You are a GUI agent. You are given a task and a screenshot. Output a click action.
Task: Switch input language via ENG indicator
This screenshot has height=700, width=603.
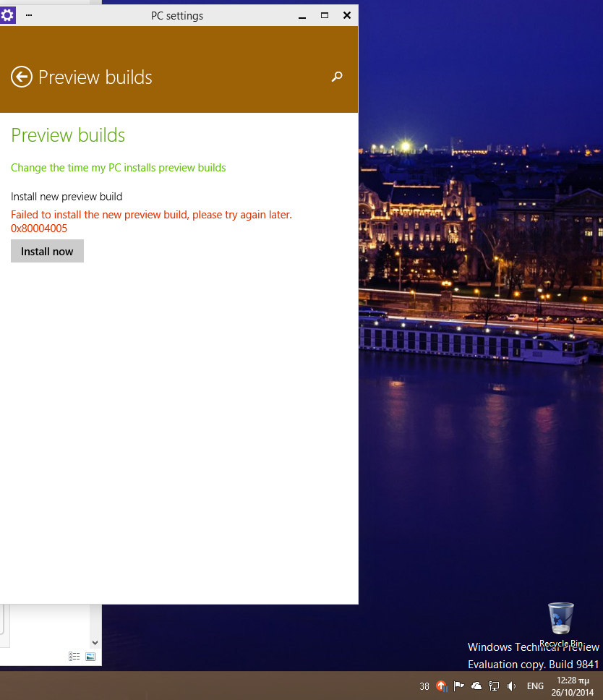tap(535, 686)
